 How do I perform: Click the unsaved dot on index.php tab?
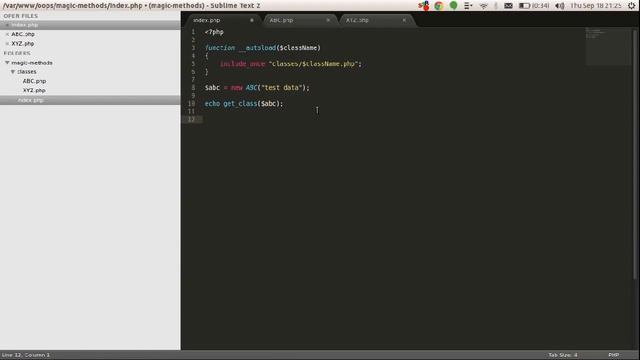pos(252,20)
